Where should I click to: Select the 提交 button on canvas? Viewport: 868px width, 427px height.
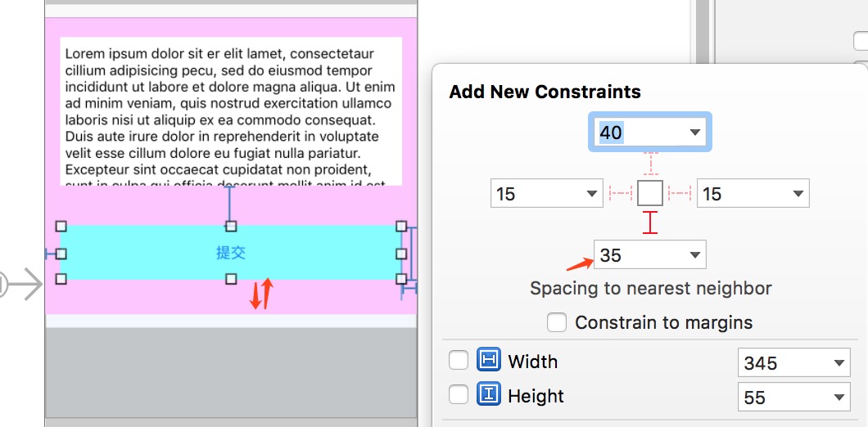click(x=231, y=253)
